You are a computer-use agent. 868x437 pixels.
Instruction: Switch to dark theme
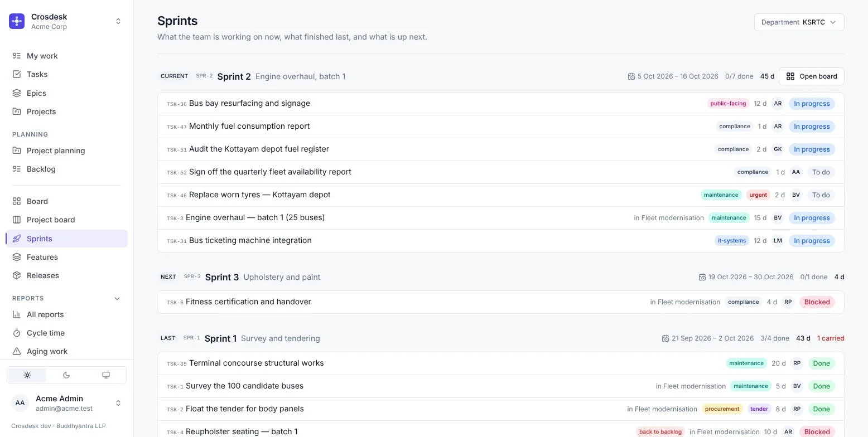(66, 375)
